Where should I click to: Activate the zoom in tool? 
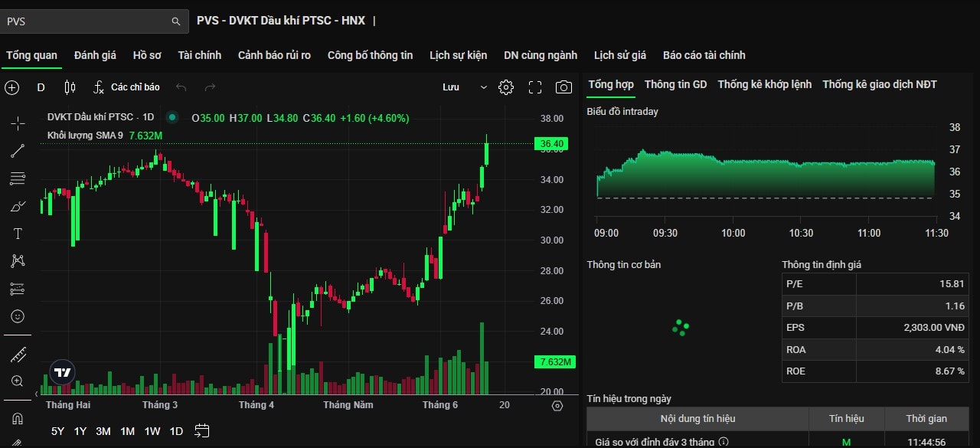pyautogui.click(x=18, y=381)
